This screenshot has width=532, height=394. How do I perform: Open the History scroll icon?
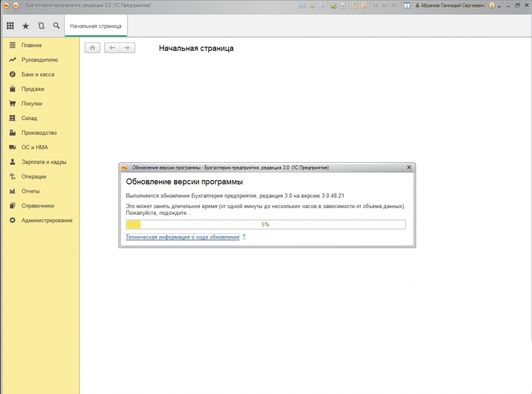[x=41, y=26]
